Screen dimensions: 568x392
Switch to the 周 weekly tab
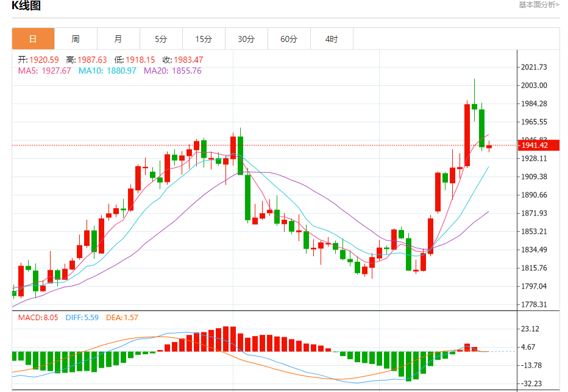(x=76, y=39)
